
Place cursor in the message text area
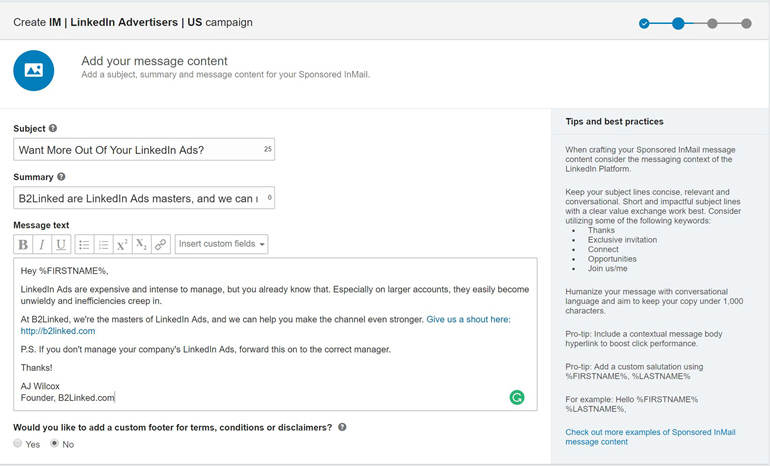pos(275,334)
